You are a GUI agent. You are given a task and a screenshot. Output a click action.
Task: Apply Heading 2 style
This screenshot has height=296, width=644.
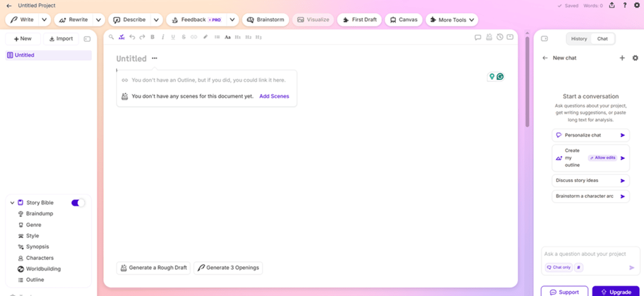click(x=248, y=37)
